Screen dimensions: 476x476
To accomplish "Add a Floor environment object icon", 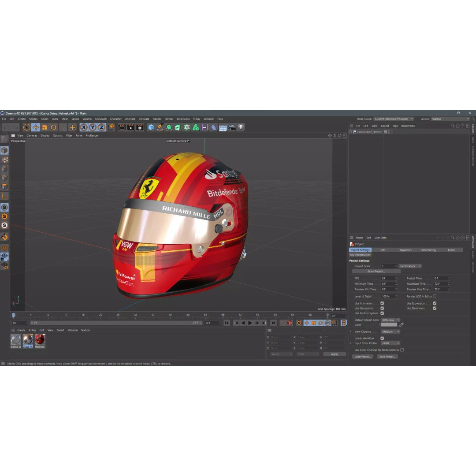I will (223, 128).
